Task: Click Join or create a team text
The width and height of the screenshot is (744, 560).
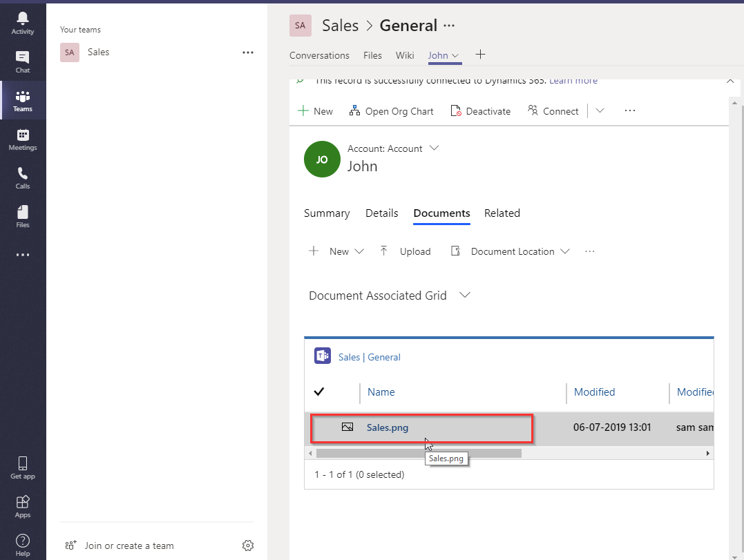Action: click(129, 545)
